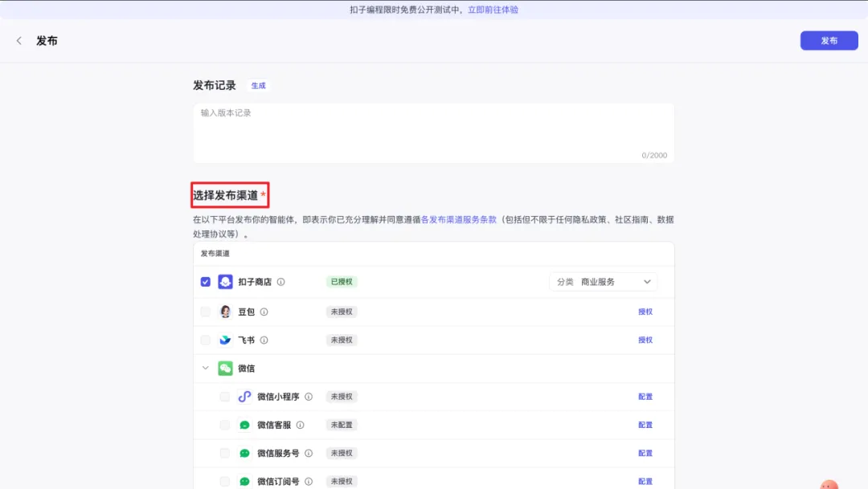Click 授权 in the 飞书 row

(x=645, y=340)
